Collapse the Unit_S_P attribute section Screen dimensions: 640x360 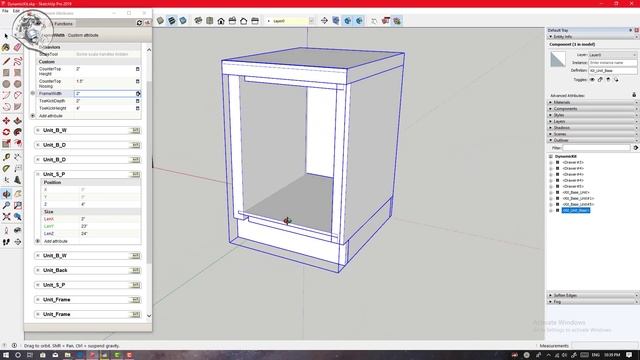[38, 174]
